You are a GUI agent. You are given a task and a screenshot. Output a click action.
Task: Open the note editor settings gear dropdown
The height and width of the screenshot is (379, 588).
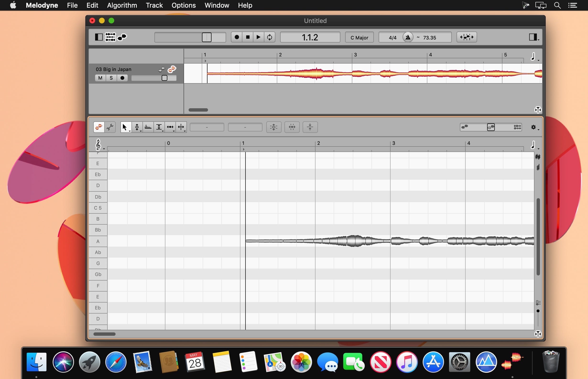(x=534, y=127)
